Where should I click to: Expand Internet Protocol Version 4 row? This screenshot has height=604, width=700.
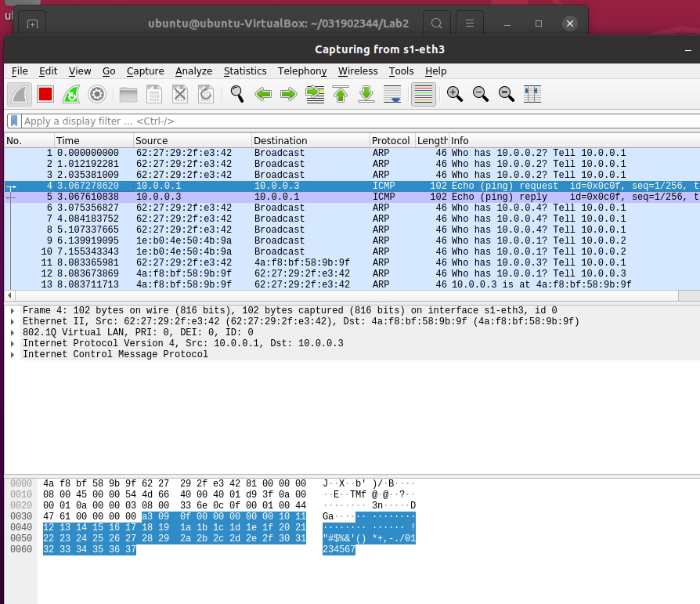pyautogui.click(x=13, y=344)
